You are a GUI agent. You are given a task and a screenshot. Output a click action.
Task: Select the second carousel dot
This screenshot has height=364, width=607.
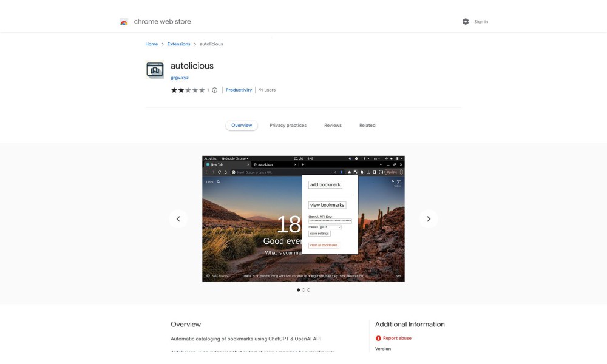tap(303, 290)
